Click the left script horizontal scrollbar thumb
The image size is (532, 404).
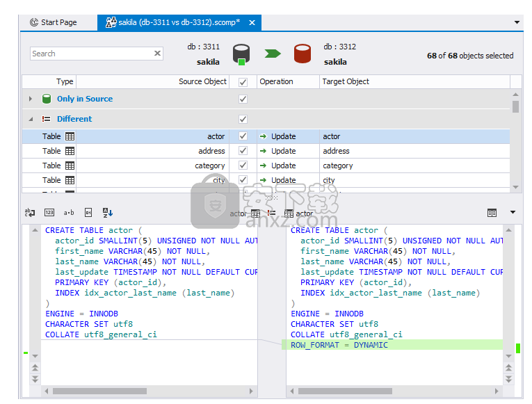click(x=99, y=391)
